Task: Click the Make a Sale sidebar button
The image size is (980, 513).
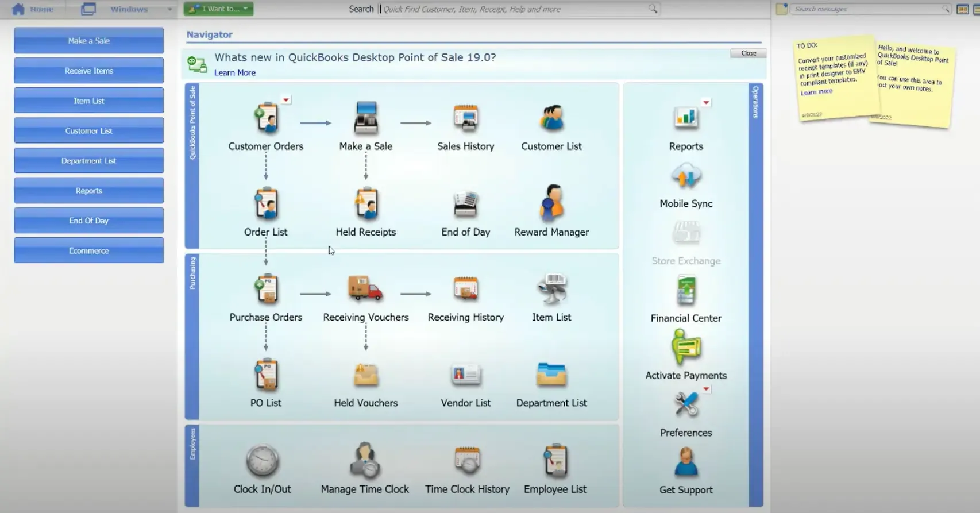Action: pos(89,41)
